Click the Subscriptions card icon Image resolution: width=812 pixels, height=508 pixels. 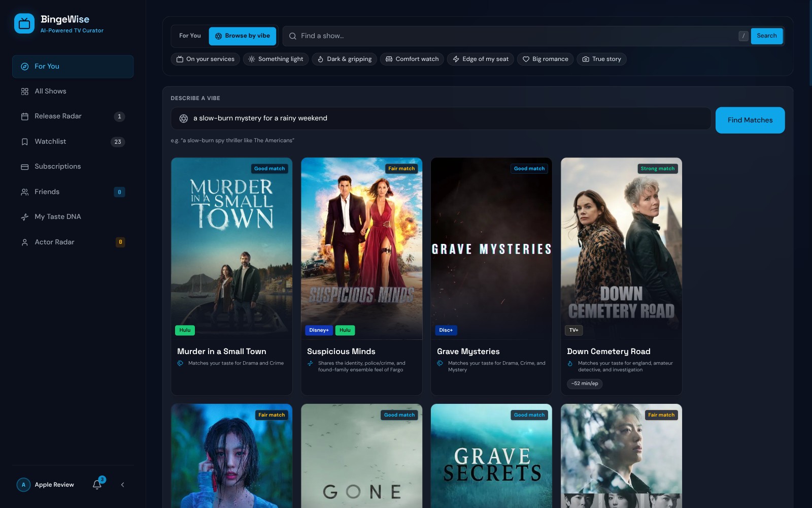pos(24,167)
